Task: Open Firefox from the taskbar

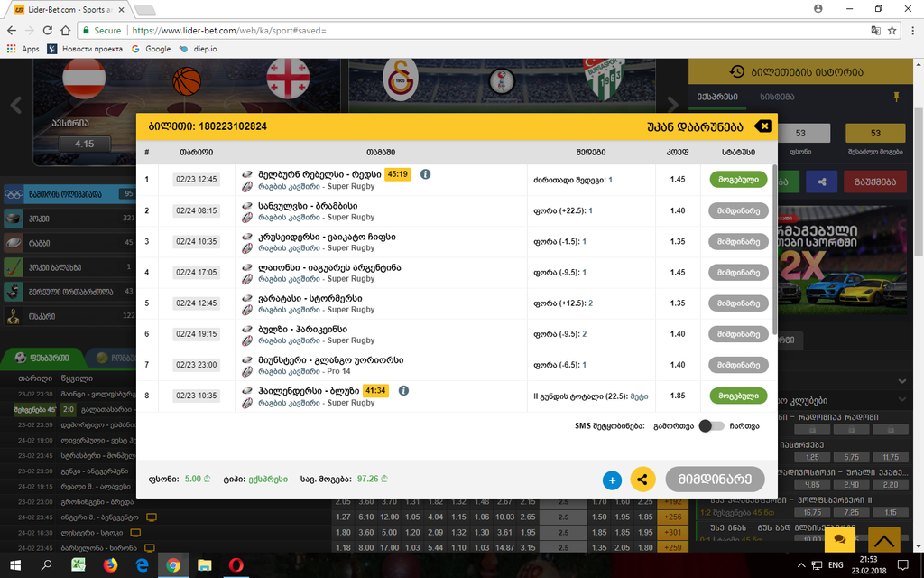Action: (x=110, y=565)
